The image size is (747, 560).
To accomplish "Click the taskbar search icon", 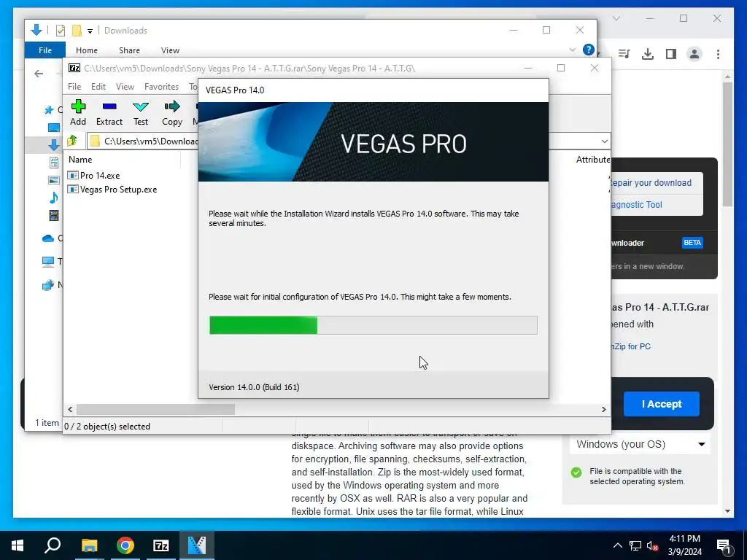I will [x=53, y=545].
